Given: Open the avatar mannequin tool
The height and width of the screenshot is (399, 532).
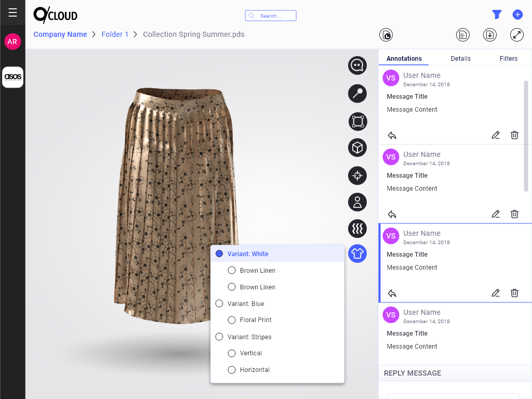Looking at the screenshot, I should 357,203.
